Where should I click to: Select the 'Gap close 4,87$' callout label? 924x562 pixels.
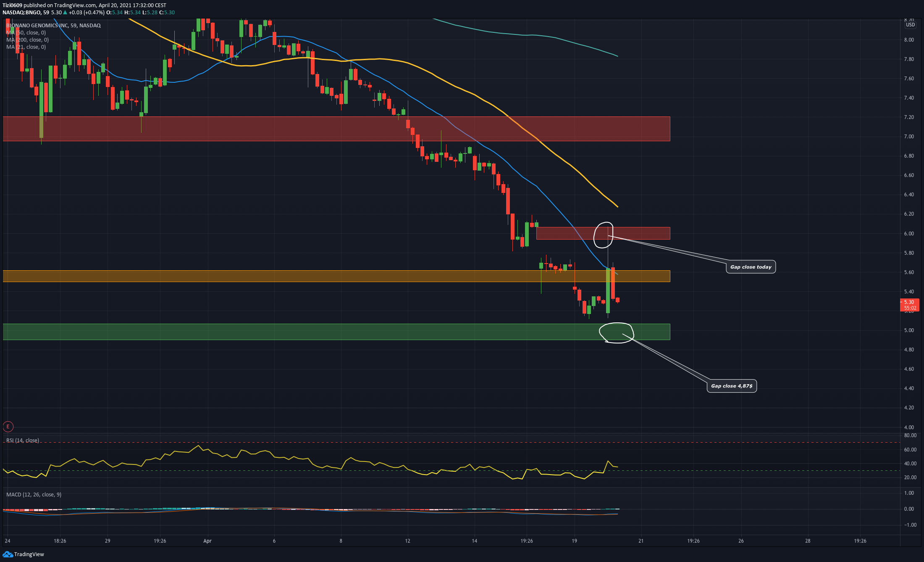point(731,386)
